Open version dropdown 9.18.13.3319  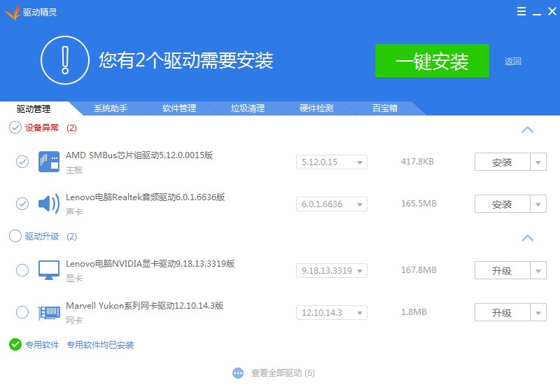point(332,271)
